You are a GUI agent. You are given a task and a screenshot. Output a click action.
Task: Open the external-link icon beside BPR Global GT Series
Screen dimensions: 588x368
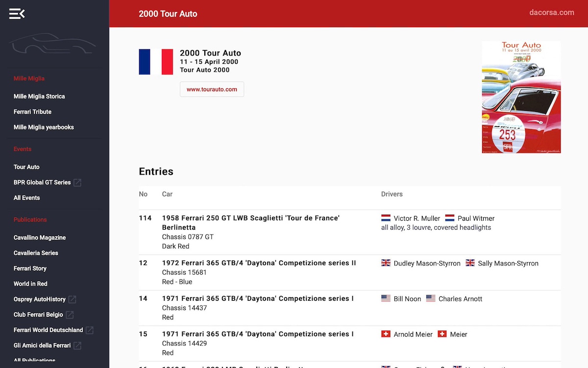point(77,183)
